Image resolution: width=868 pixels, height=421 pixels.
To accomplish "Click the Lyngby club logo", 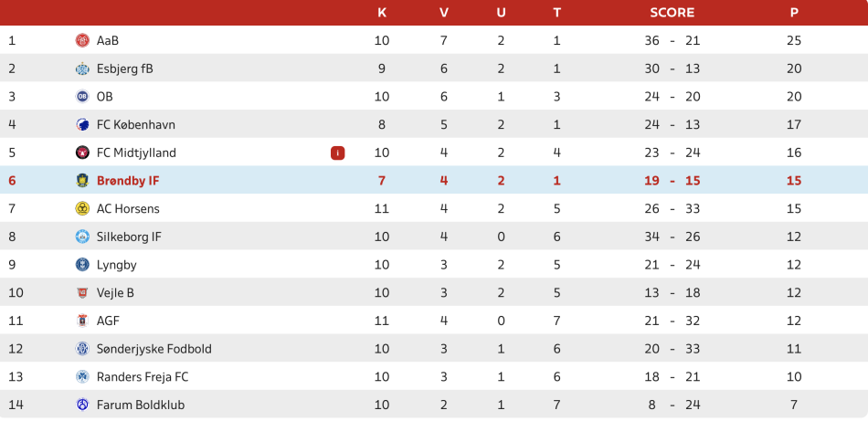I will tap(82, 265).
